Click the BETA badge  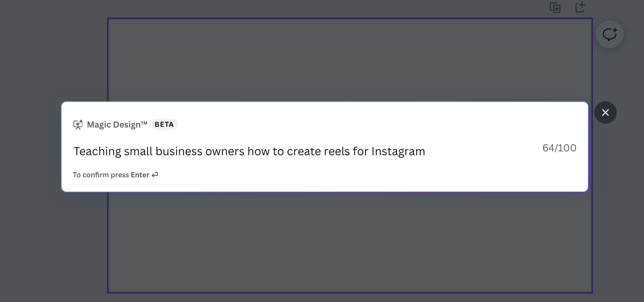coord(164,124)
